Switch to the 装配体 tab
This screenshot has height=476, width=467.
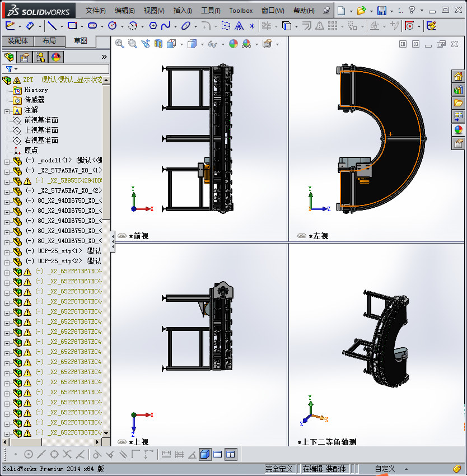tap(18, 41)
